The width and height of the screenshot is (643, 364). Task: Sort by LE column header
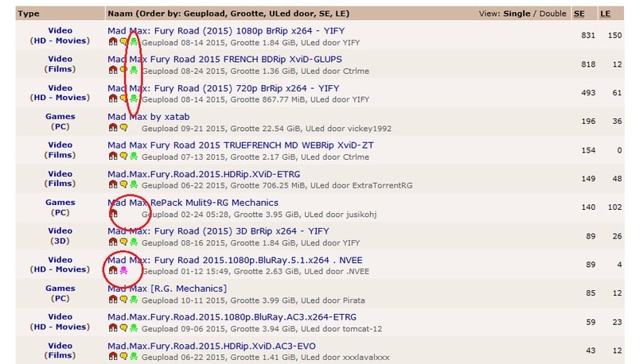tap(606, 14)
